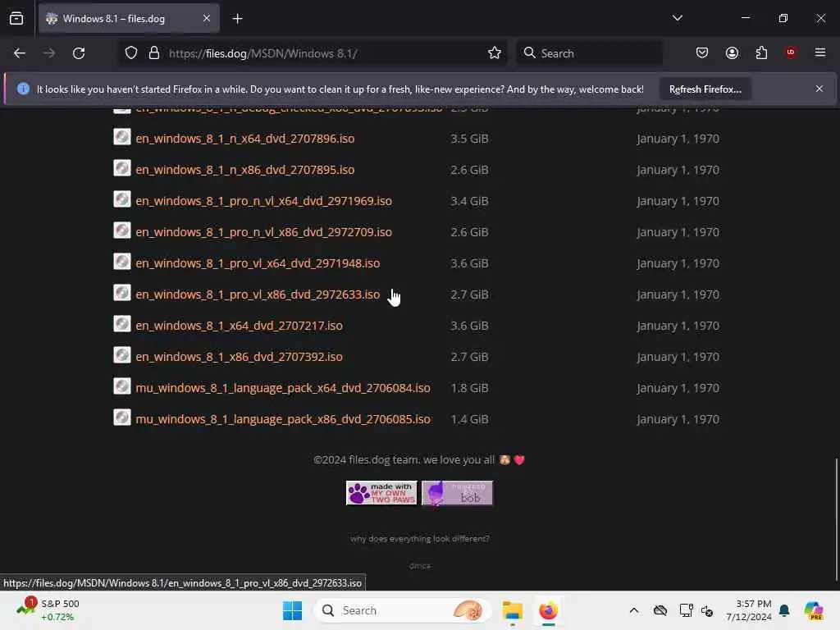840x630 pixels.
Task: Select the Windows 8.1 – files.dog tab
Action: point(129,19)
